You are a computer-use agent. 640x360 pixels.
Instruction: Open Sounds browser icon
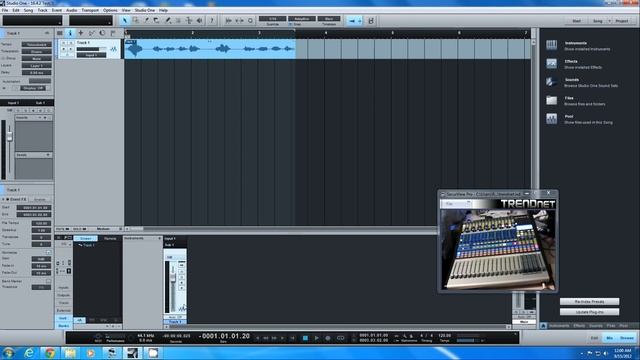click(551, 82)
